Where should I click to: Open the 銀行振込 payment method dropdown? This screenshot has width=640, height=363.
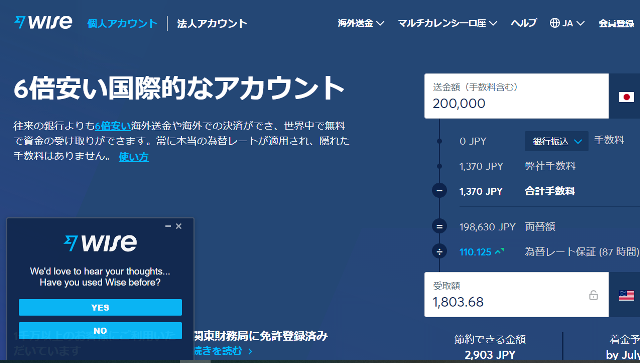556,141
